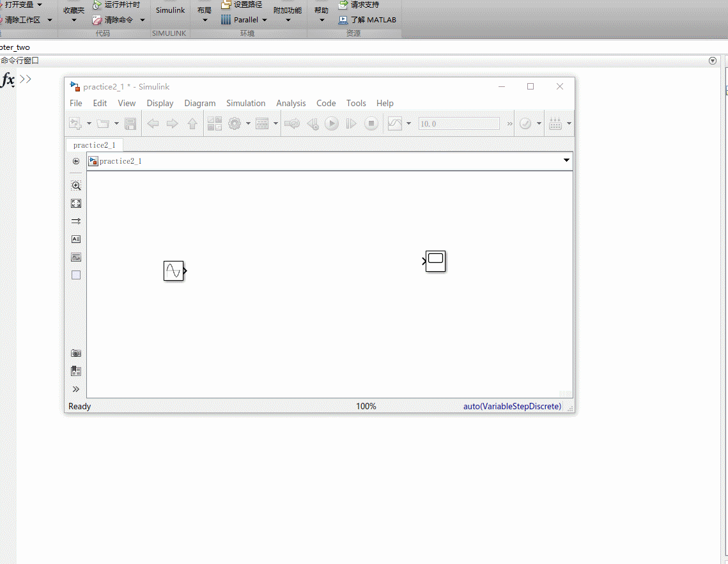Open Model Configuration Parameters gear
The height and width of the screenshot is (564, 728).
click(235, 123)
